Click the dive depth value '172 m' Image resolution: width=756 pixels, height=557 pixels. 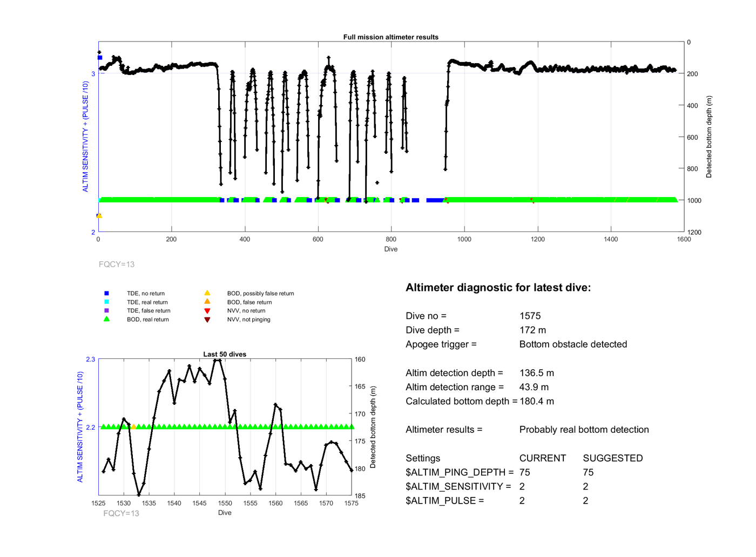click(x=532, y=330)
